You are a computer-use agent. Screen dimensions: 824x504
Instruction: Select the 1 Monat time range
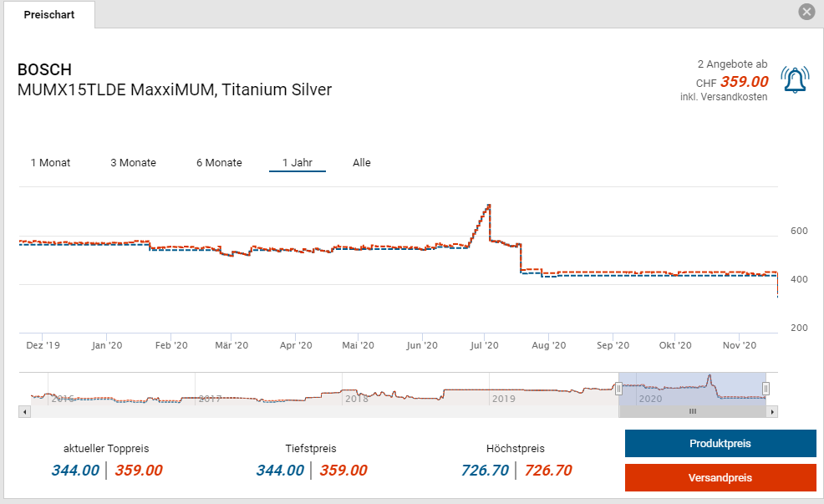tap(50, 163)
